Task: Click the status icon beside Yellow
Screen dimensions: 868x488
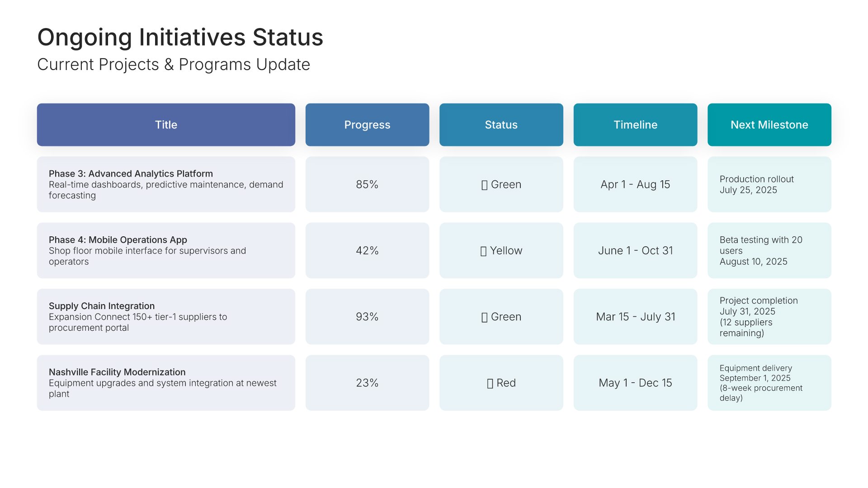Action: (483, 251)
